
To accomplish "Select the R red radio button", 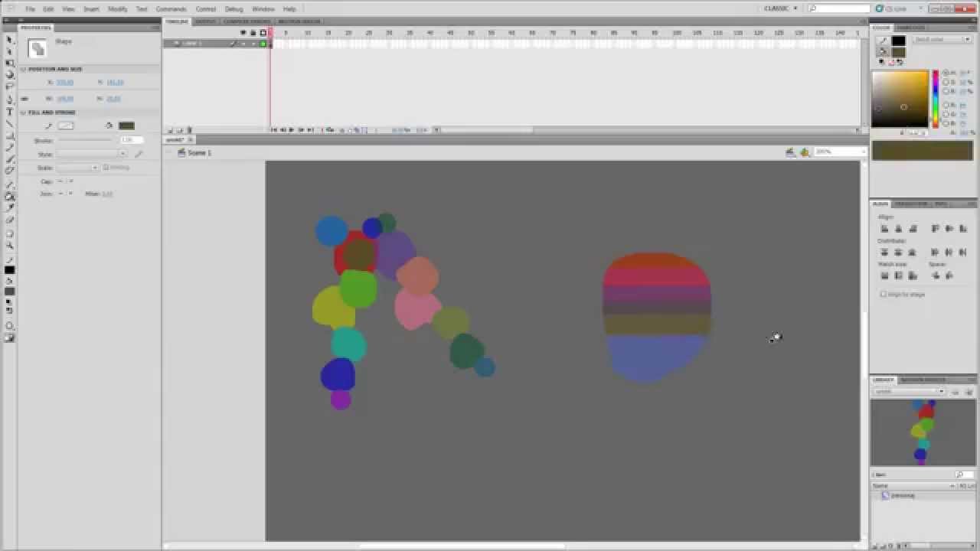I will coord(946,105).
